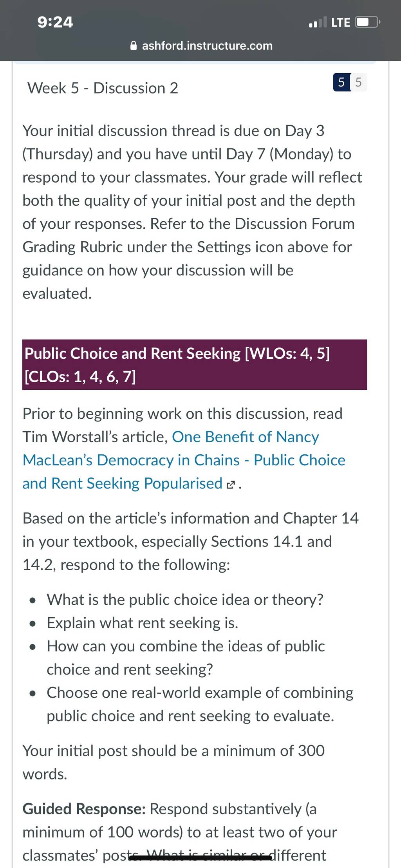Open One Benefit of Nancy article link
Image resolution: width=401 pixels, height=868 pixels.
[x=246, y=437]
